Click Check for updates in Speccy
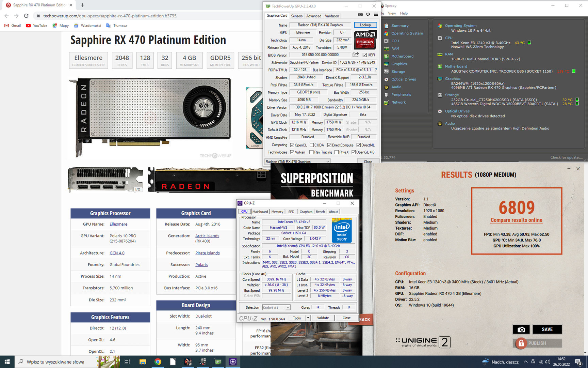Image resolution: width=588 pixels, height=368 pixels. tap(567, 157)
